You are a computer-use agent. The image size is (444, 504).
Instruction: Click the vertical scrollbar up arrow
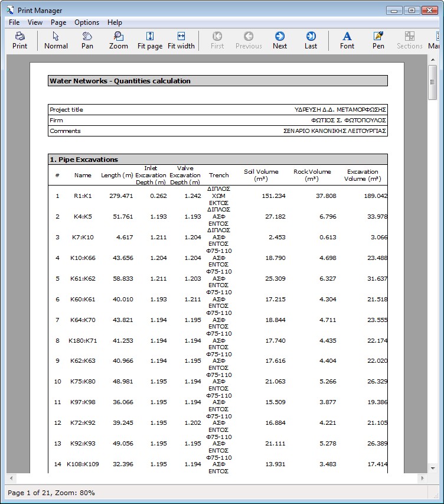[432, 60]
